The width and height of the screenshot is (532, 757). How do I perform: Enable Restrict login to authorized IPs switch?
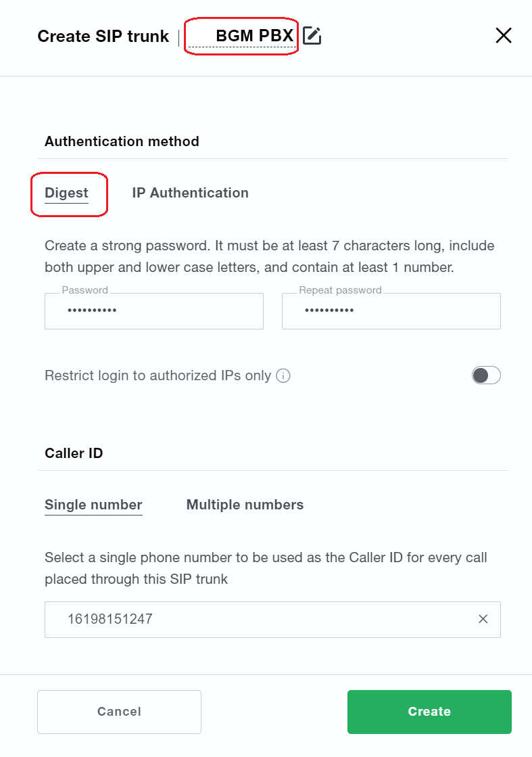click(486, 375)
